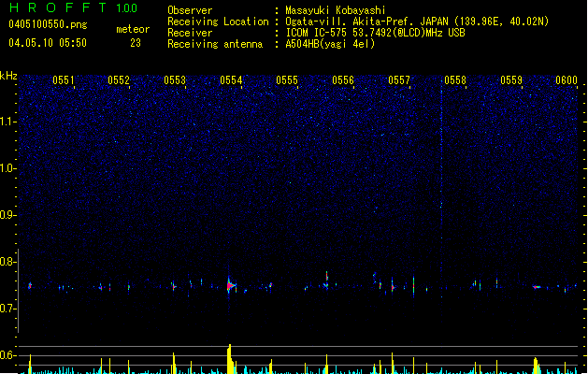Image resolution: width=588 pixels, height=374 pixels.
Task: Click the Observer name Masayuki Kobayashi
Action: 336,10
